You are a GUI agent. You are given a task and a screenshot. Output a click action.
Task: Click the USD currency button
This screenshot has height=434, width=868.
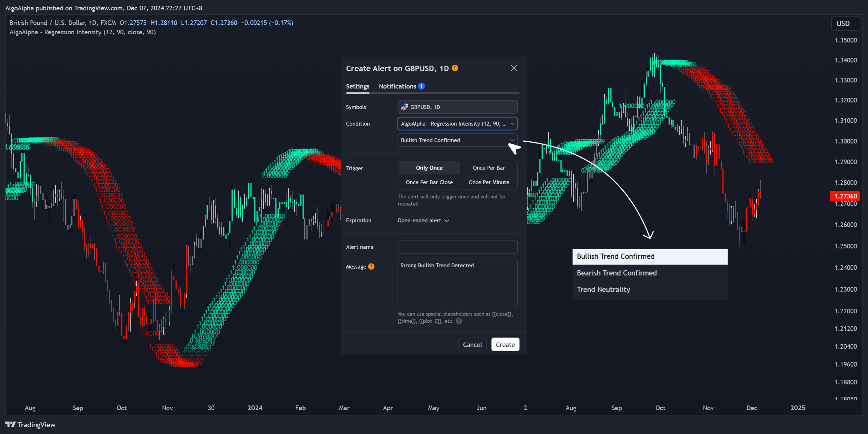846,24
